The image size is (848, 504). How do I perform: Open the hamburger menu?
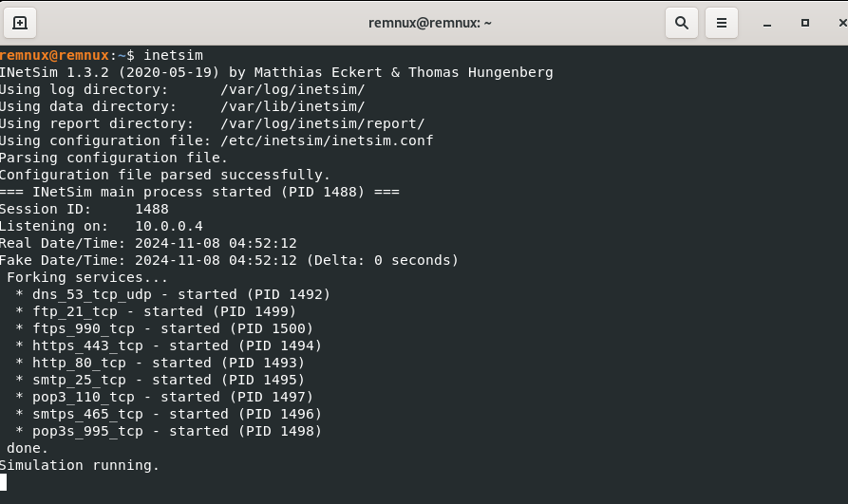coord(722,23)
